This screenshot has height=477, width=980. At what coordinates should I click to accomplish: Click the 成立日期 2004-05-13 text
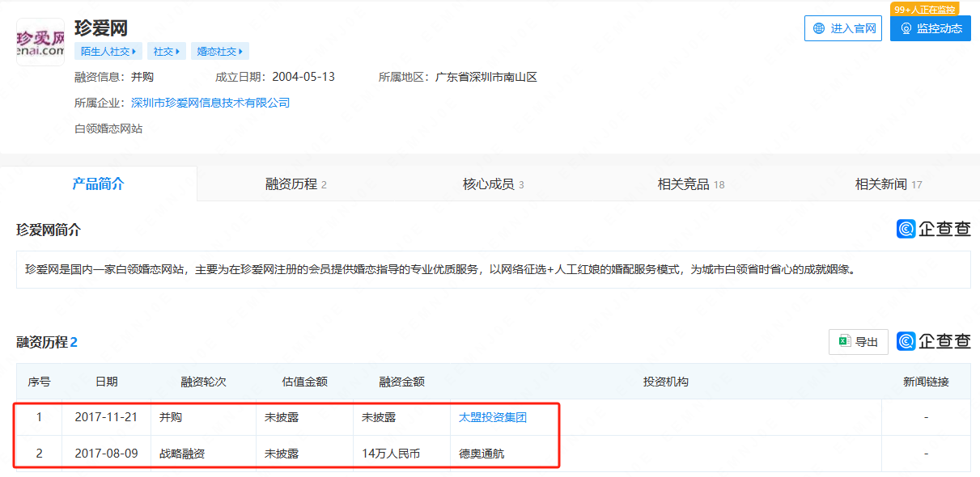[x=275, y=77]
